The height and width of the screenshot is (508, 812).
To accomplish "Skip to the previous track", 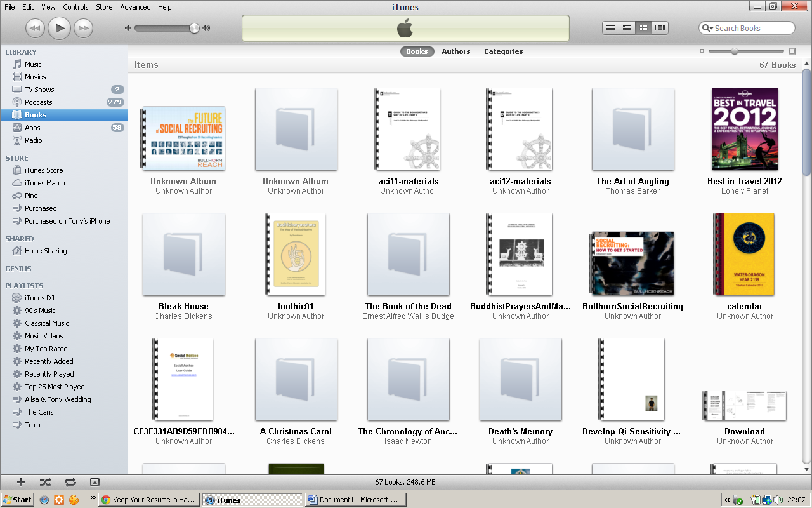I will point(35,28).
